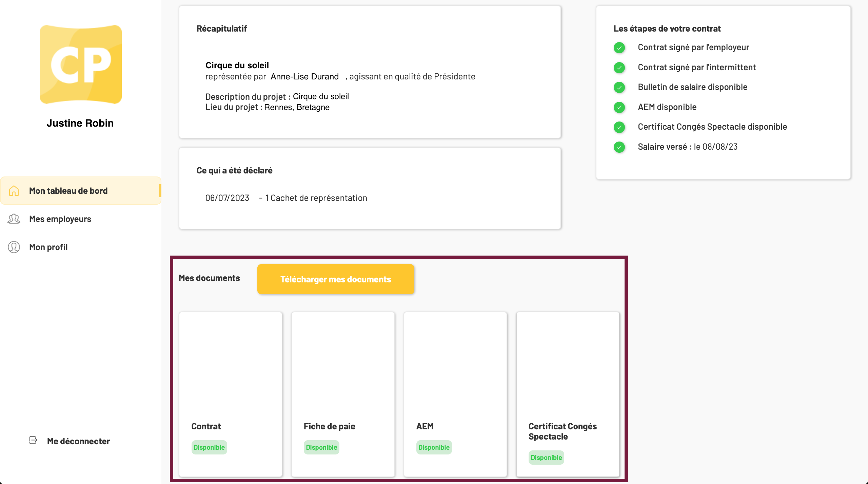The height and width of the screenshot is (484, 868).
Task: Click the logout icon beside Me déconnecter
Action: [33, 440]
